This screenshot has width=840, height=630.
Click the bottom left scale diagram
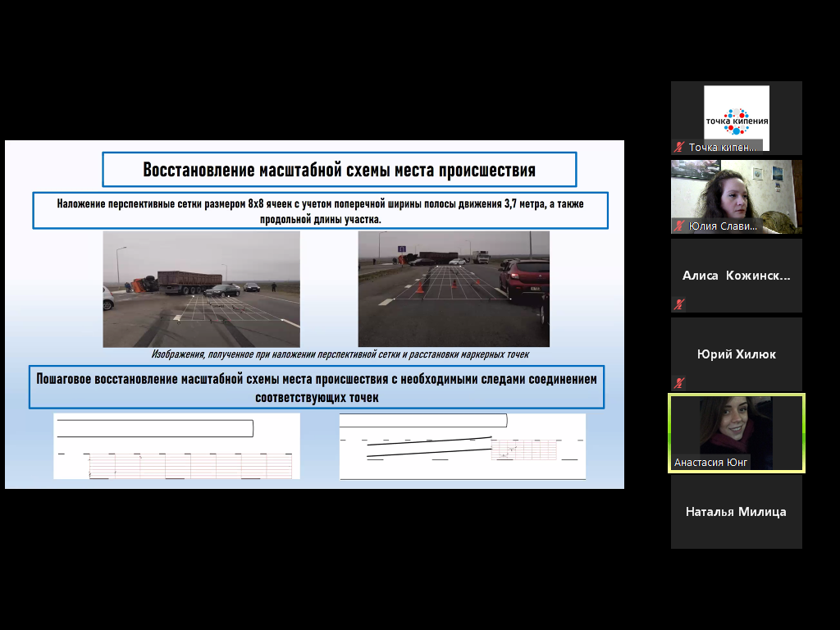176,446
